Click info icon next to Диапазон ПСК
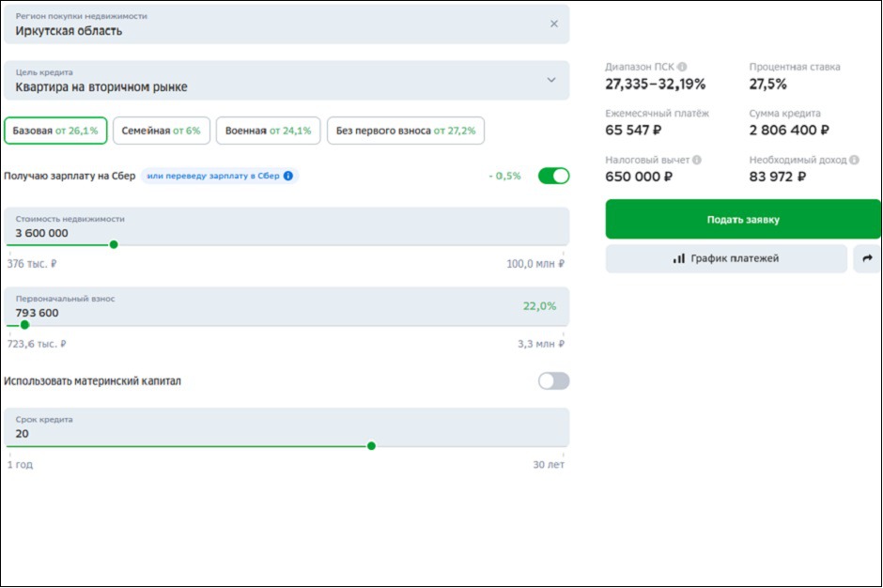This screenshot has width=883, height=588. tap(682, 68)
